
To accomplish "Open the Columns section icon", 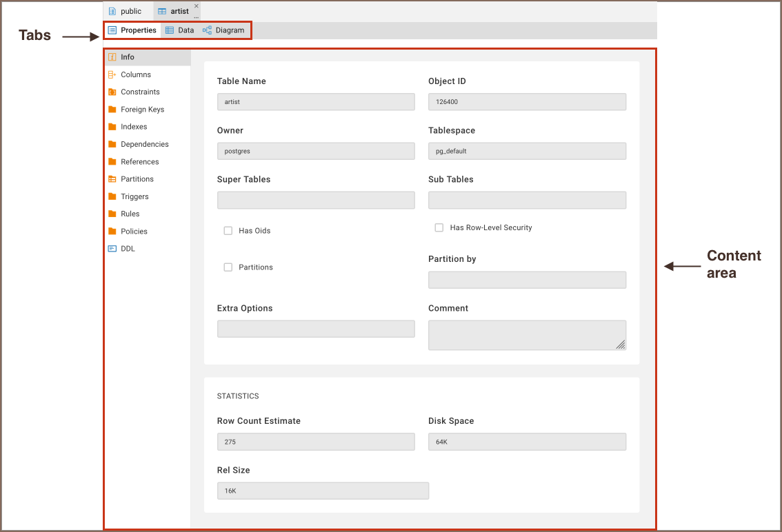I will coord(112,74).
